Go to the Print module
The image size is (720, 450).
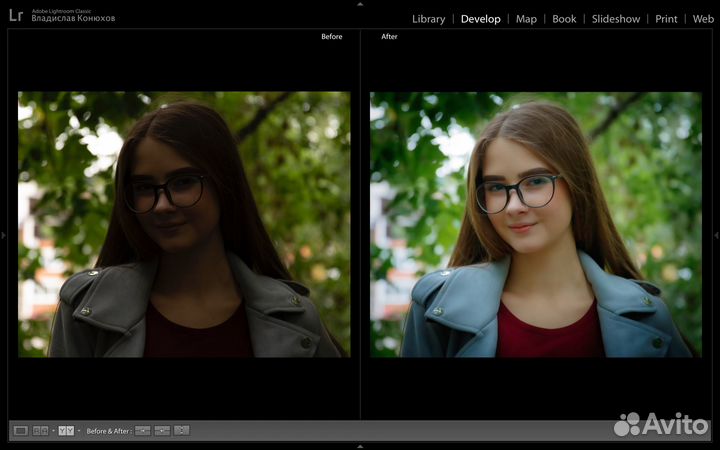click(666, 19)
